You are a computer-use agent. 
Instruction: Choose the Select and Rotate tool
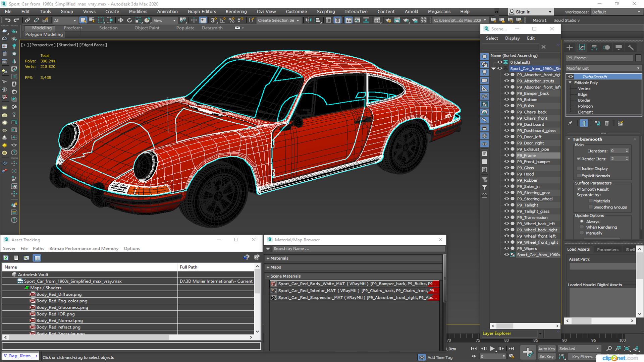pos(129,20)
